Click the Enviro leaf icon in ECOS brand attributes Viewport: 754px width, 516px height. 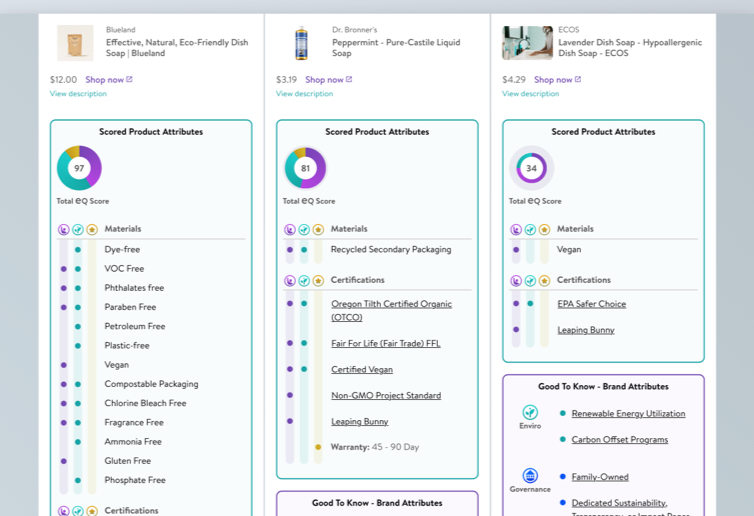tap(530, 412)
